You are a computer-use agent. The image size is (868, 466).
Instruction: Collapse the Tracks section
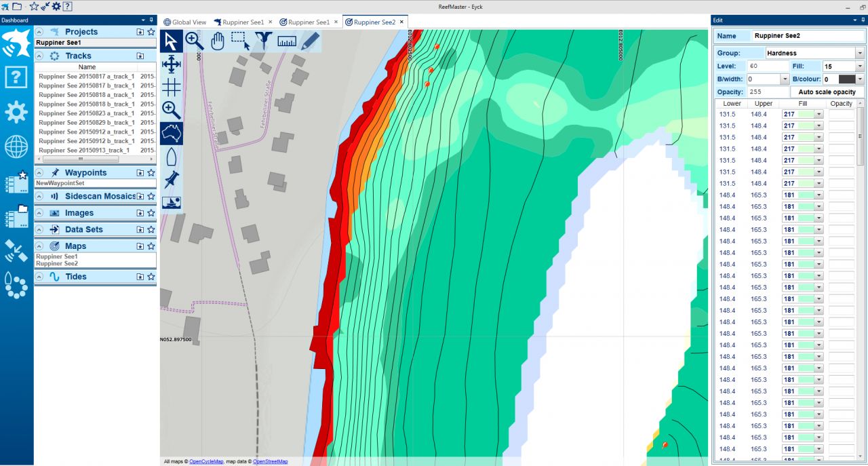coord(39,56)
